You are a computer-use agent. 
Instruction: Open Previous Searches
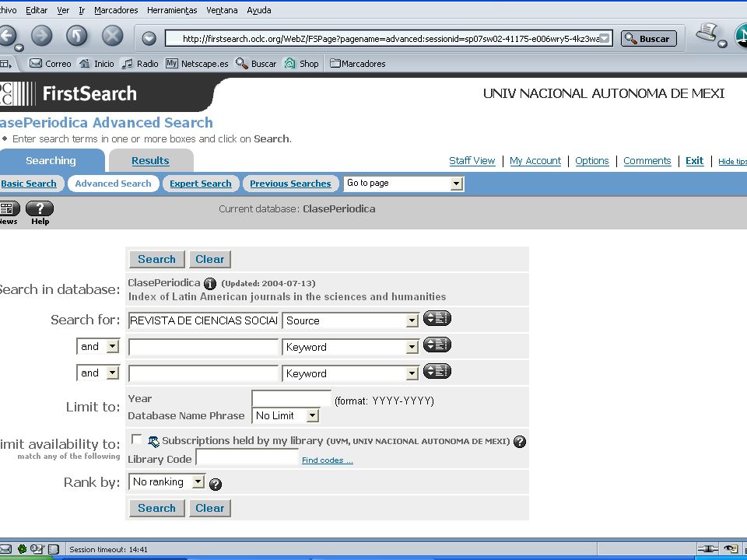click(x=290, y=184)
